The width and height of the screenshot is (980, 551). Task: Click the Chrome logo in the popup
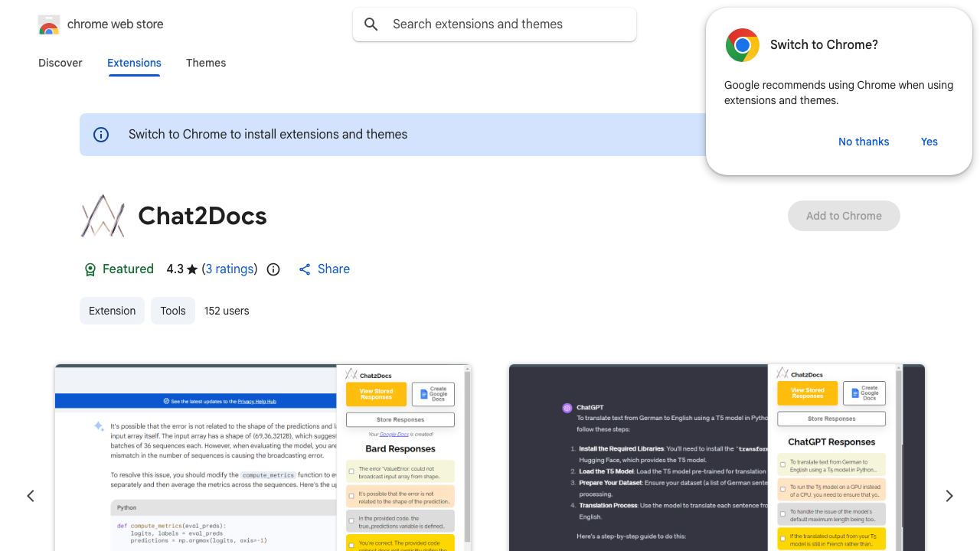click(742, 45)
